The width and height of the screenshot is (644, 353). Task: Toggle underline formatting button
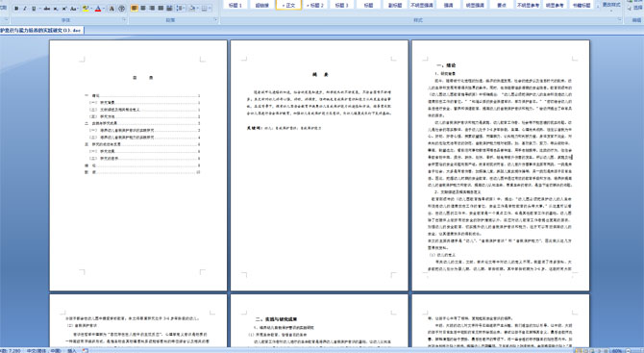click(34, 9)
